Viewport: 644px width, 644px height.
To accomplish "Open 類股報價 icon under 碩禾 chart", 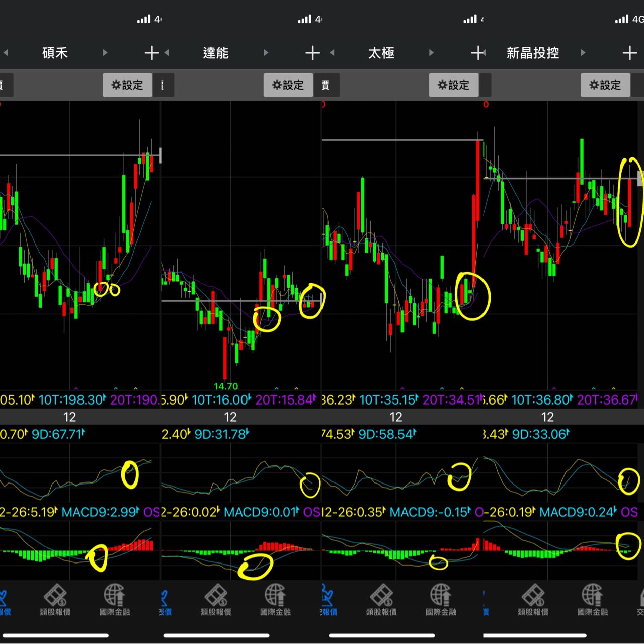I will point(55,600).
